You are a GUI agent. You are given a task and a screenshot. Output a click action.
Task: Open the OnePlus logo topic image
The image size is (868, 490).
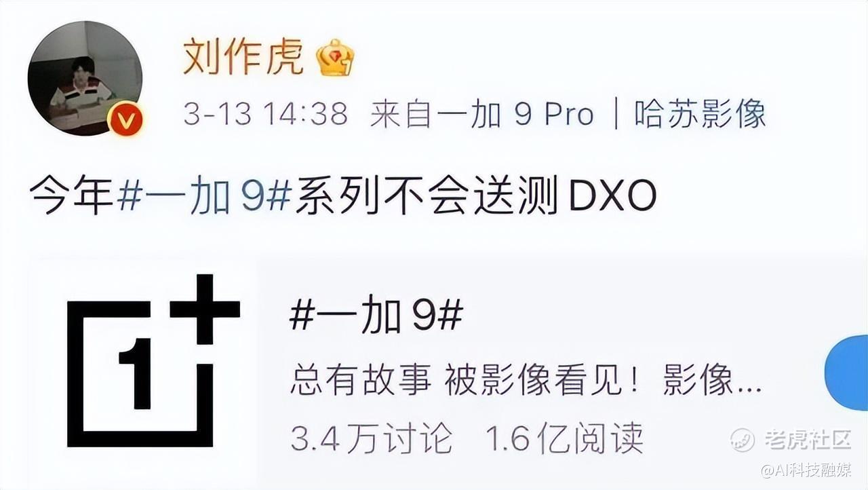(153, 361)
